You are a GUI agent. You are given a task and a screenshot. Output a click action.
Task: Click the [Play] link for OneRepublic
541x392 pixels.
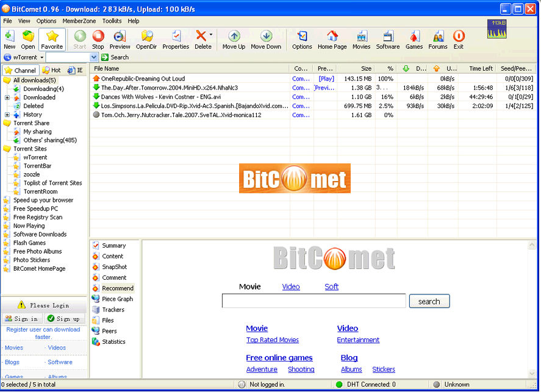[x=326, y=79]
